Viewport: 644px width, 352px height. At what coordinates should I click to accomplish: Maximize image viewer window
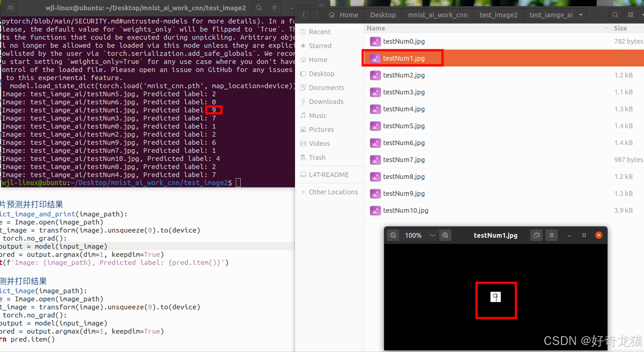(x=584, y=235)
